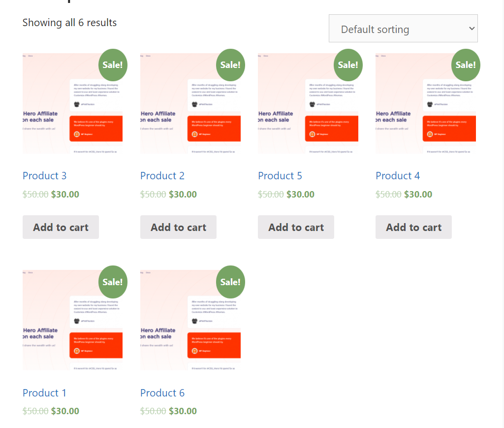Add Product 4 to cart
This screenshot has height=428, width=504.
(x=413, y=227)
